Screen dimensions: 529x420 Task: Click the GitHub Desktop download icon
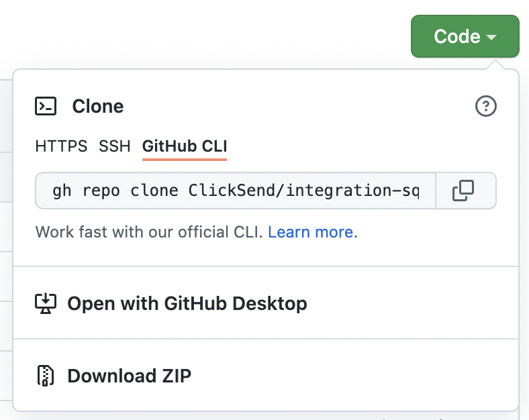[x=46, y=303]
